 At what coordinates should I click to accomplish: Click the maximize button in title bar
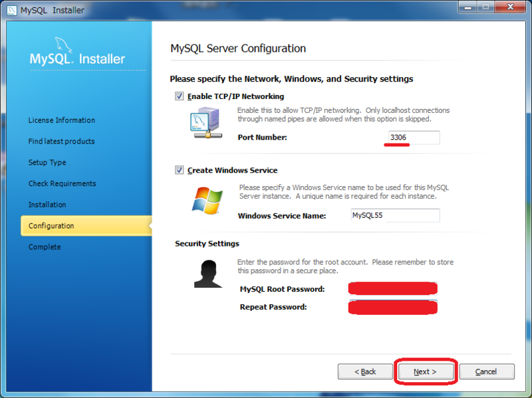[x=486, y=7]
